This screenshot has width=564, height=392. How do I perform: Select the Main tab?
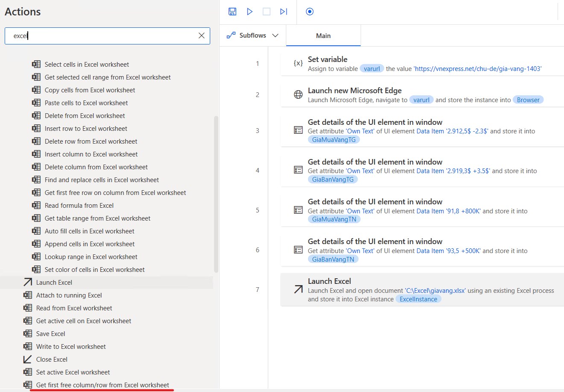point(323,35)
